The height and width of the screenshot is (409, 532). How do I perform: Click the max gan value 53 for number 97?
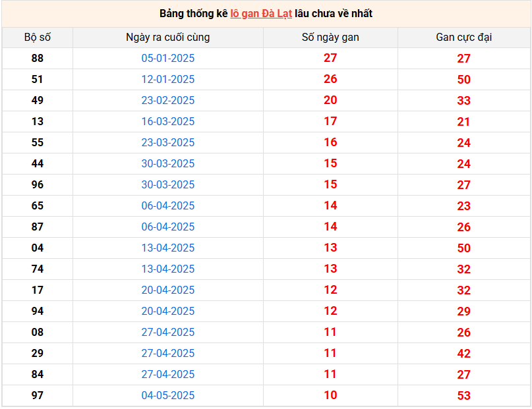click(464, 396)
